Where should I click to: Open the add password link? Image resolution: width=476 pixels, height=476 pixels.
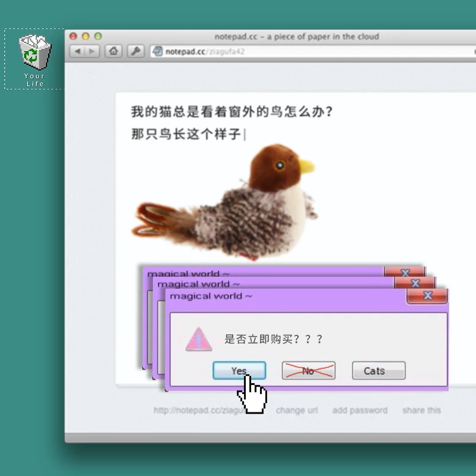pos(360,411)
